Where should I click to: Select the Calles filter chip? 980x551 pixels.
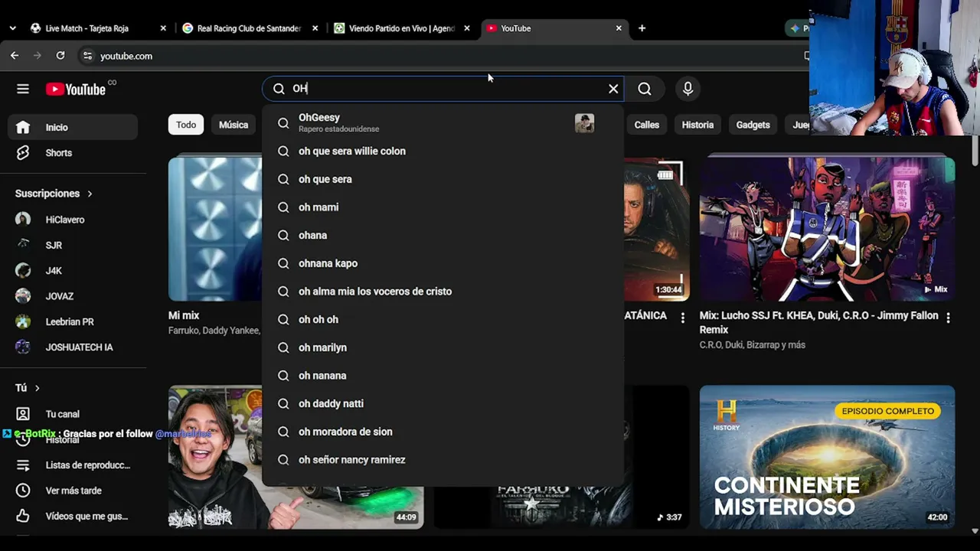[x=646, y=125]
